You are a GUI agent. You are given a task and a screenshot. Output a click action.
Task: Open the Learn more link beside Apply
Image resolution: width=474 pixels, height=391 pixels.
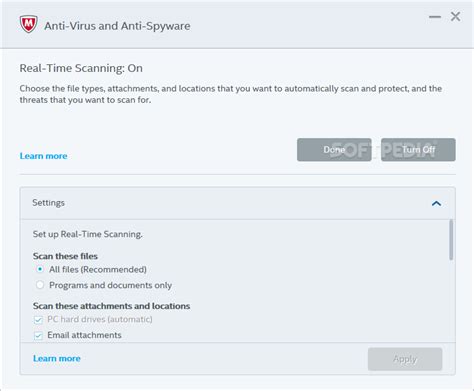pyautogui.click(x=57, y=358)
